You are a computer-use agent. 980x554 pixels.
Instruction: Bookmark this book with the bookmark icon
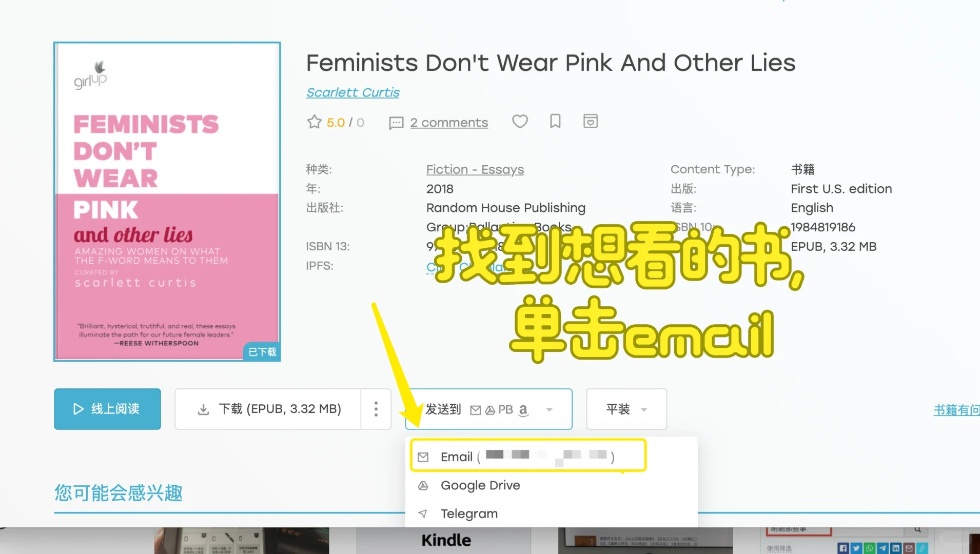point(555,122)
